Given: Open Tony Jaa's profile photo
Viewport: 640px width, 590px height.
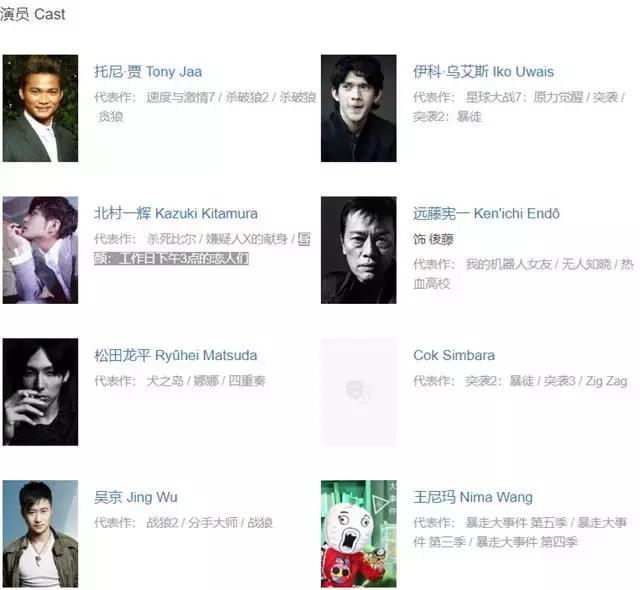Looking at the screenshot, I should [x=40, y=108].
